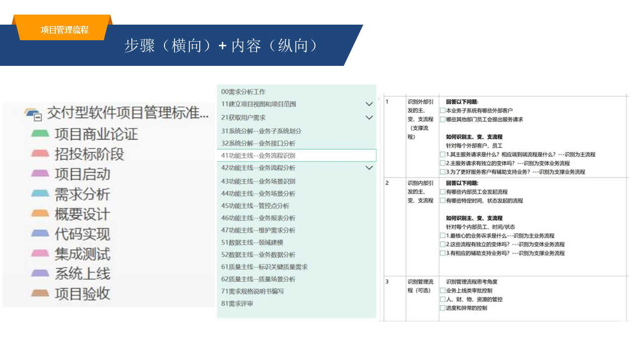Click the red icon beside 招投标阶段

pyautogui.click(x=40, y=154)
